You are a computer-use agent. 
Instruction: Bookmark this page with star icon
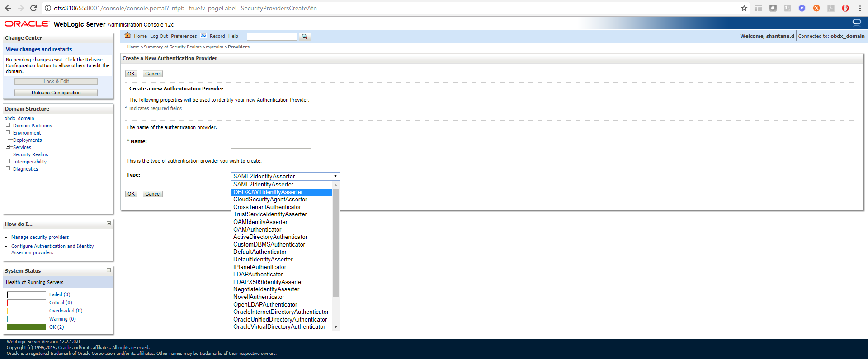click(744, 8)
